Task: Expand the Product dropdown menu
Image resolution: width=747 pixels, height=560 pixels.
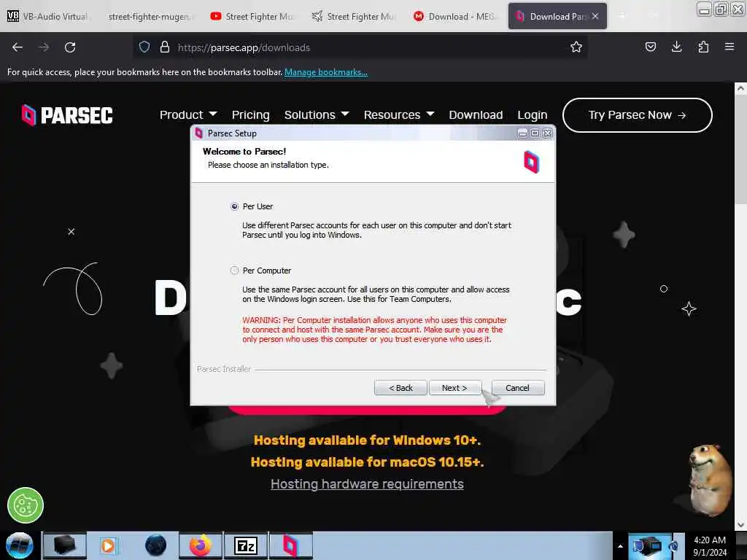Action: pos(188,114)
